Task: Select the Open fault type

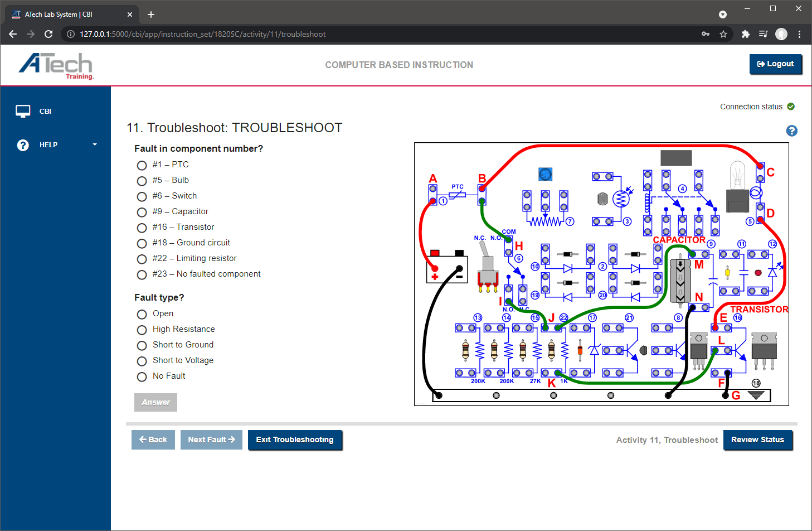Action: click(x=142, y=314)
